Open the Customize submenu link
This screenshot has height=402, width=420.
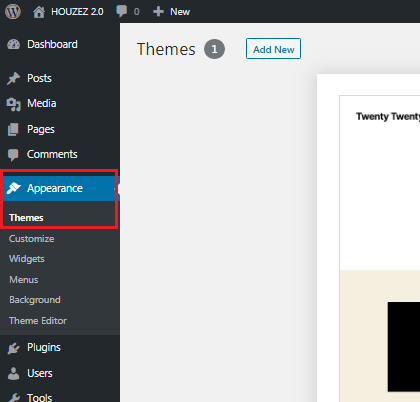tap(32, 239)
